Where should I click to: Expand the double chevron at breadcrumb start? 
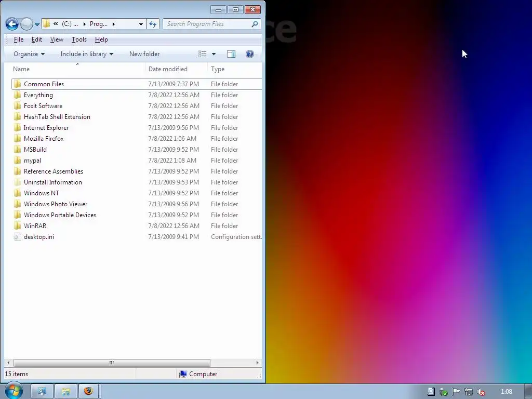[55, 24]
